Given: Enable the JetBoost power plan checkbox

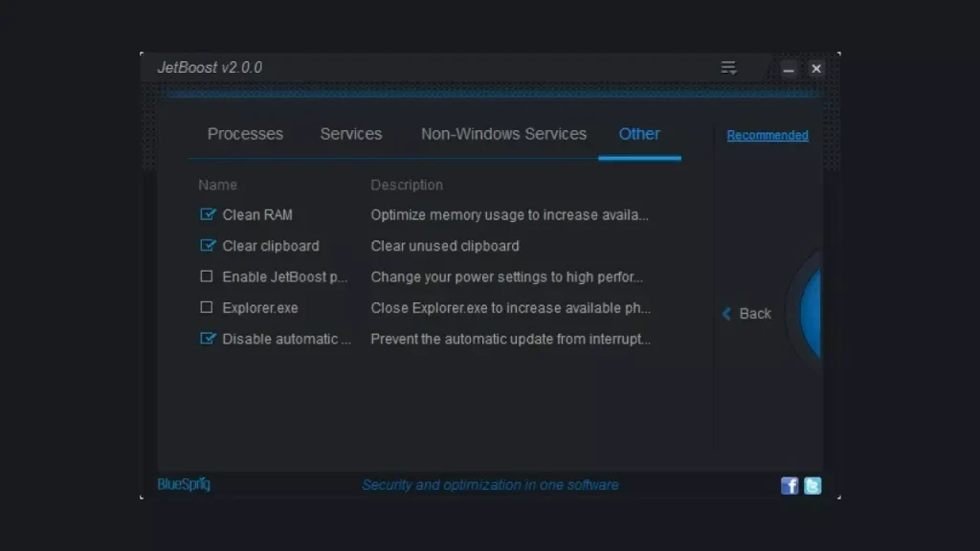Looking at the screenshot, I should point(207,276).
